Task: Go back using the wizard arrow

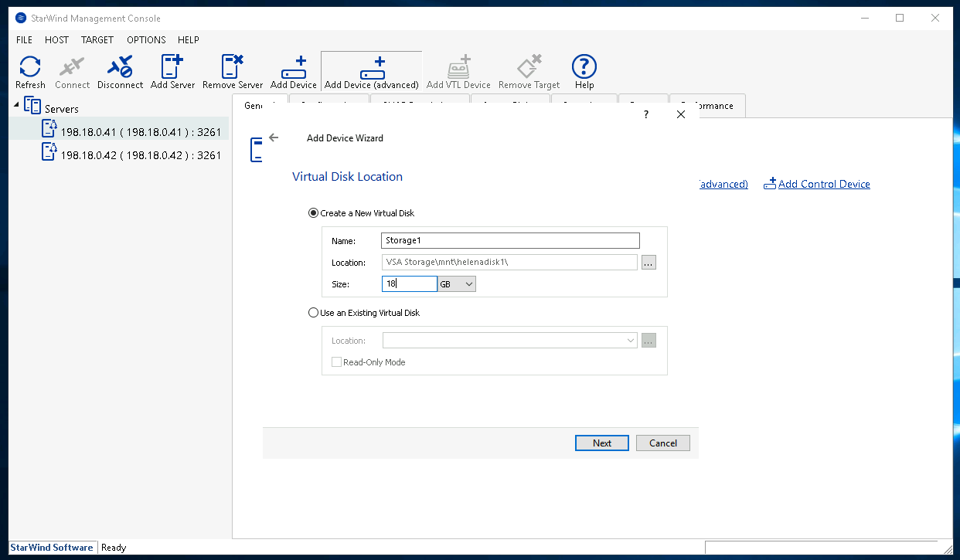Action: [x=273, y=138]
